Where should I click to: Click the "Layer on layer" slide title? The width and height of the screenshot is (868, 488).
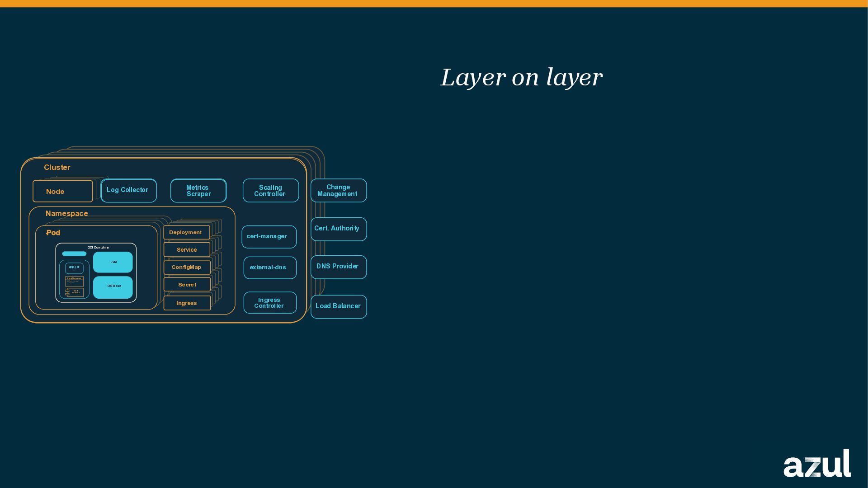[521, 77]
